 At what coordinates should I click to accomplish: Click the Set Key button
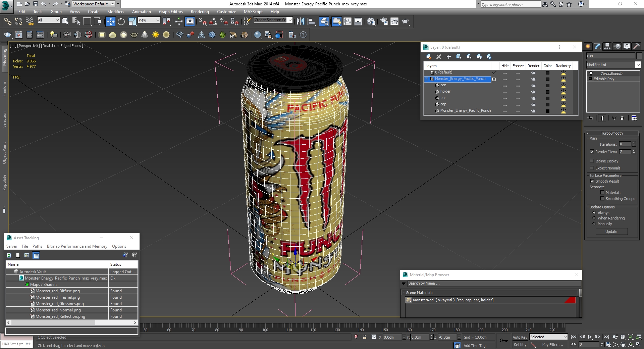(520, 345)
